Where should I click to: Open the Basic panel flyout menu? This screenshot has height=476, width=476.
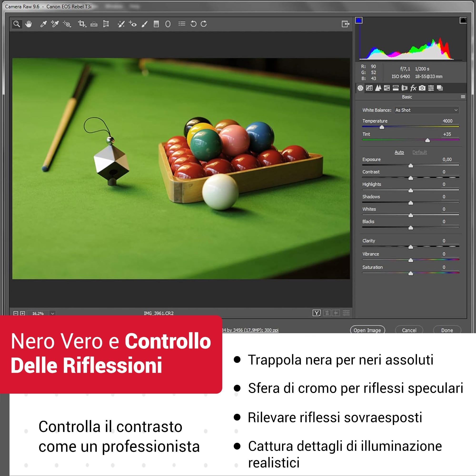coord(463,97)
